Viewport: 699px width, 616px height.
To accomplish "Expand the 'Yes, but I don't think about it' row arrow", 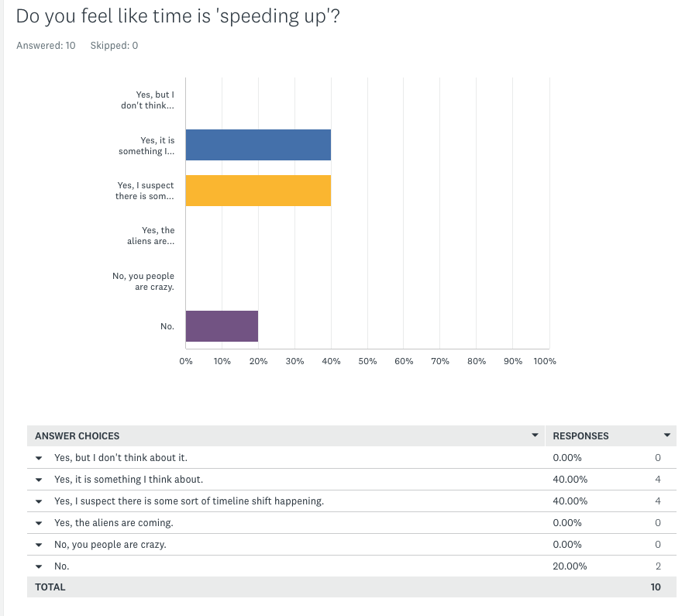I will click(x=39, y=458).
